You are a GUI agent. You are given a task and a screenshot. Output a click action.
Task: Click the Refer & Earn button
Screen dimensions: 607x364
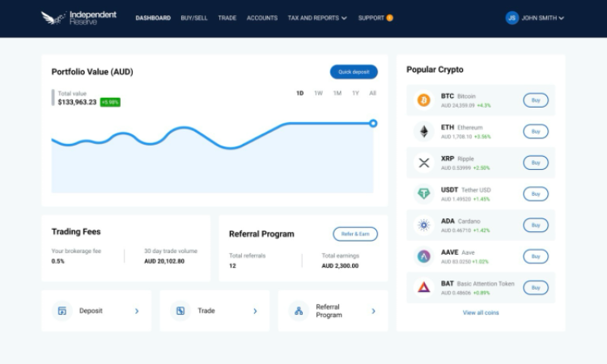point(355,234)
